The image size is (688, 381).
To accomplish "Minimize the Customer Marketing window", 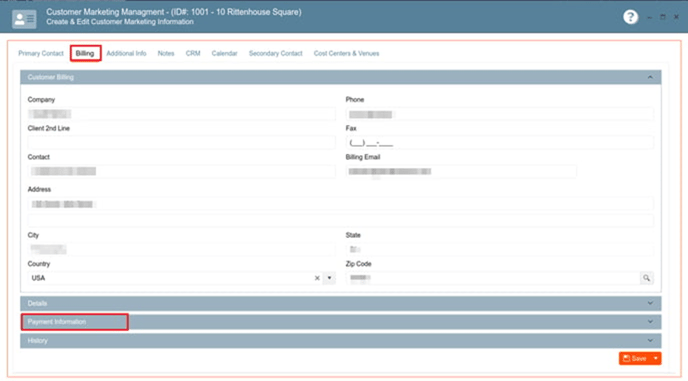I will 650,17.
